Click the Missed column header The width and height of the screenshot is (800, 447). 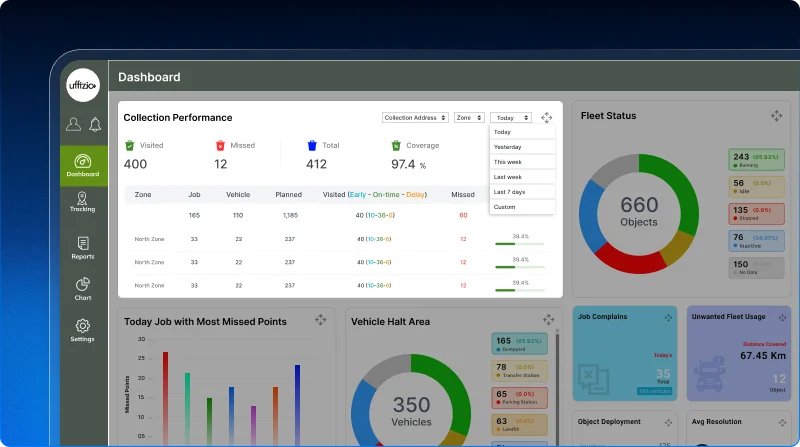(x=463, y=194)
